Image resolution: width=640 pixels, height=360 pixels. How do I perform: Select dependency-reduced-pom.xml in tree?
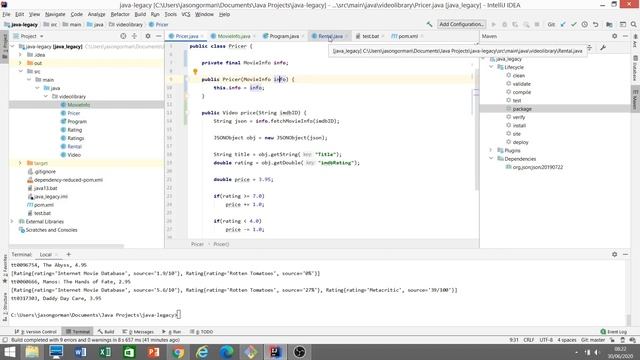[x=68, y=180]
